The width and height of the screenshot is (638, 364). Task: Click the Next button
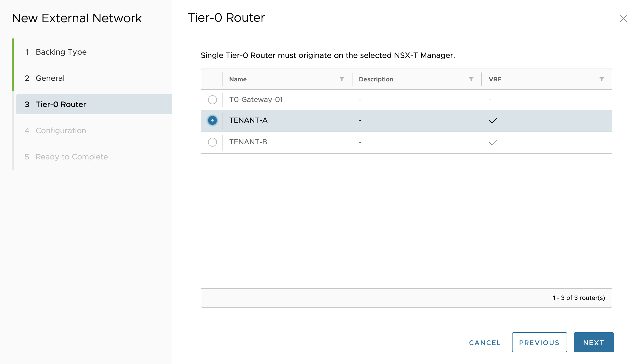coord(593,342)
